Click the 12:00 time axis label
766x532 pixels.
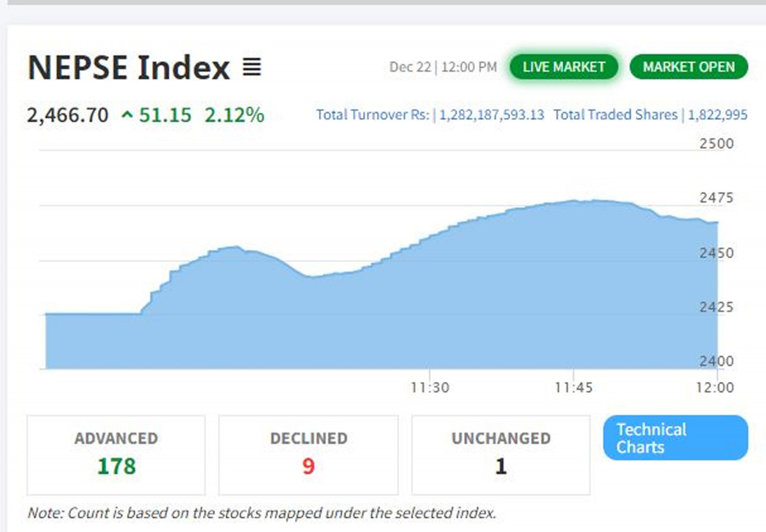click(717, 387)
